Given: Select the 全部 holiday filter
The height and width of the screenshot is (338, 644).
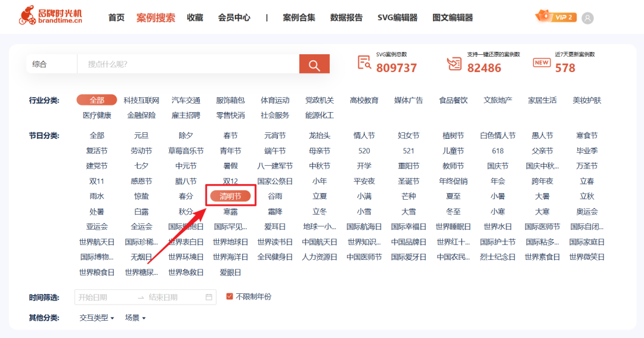Looking at the screenshot, I should [x=97, y=135].
